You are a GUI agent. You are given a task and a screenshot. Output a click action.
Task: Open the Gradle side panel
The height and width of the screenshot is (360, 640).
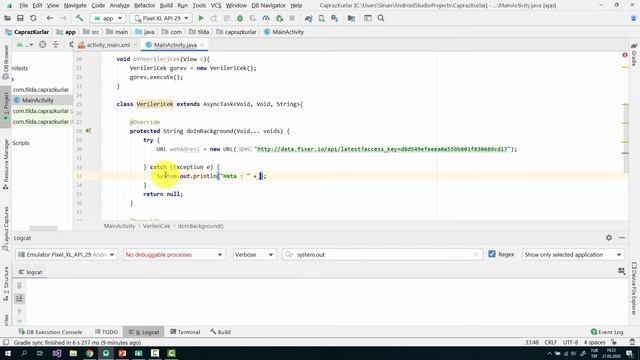point(634,56)
